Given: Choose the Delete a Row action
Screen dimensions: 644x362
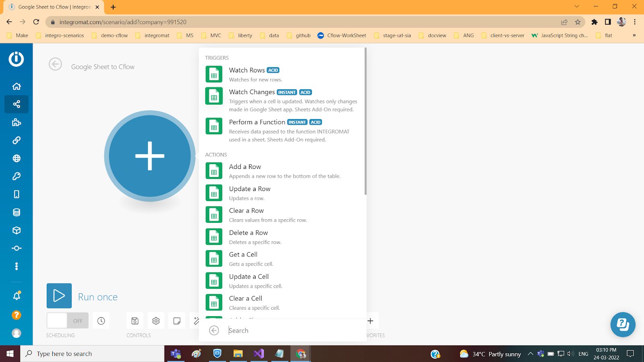Looking at the screenshot, I should coord(282,237).
